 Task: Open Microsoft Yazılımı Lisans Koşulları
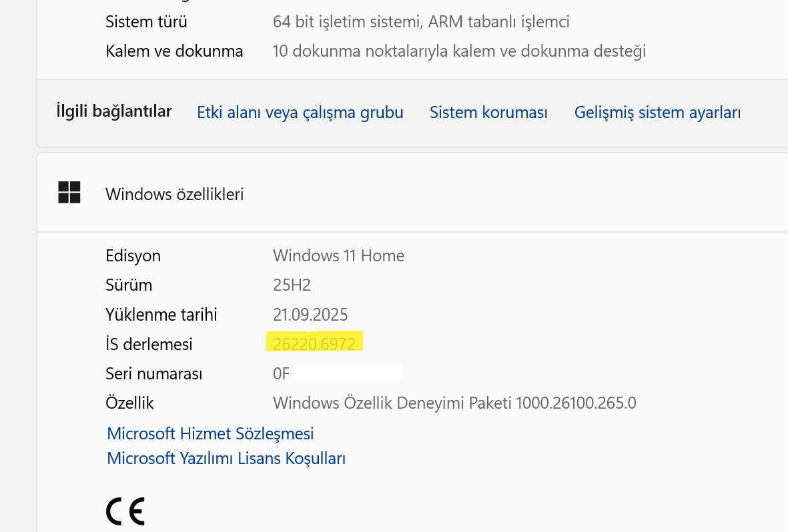tap(226, 459)
